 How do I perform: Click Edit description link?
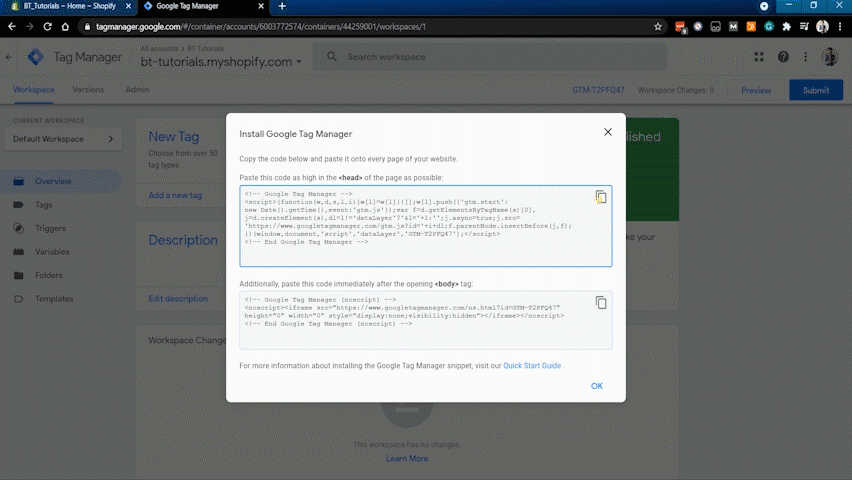click(x=178, y=298)
